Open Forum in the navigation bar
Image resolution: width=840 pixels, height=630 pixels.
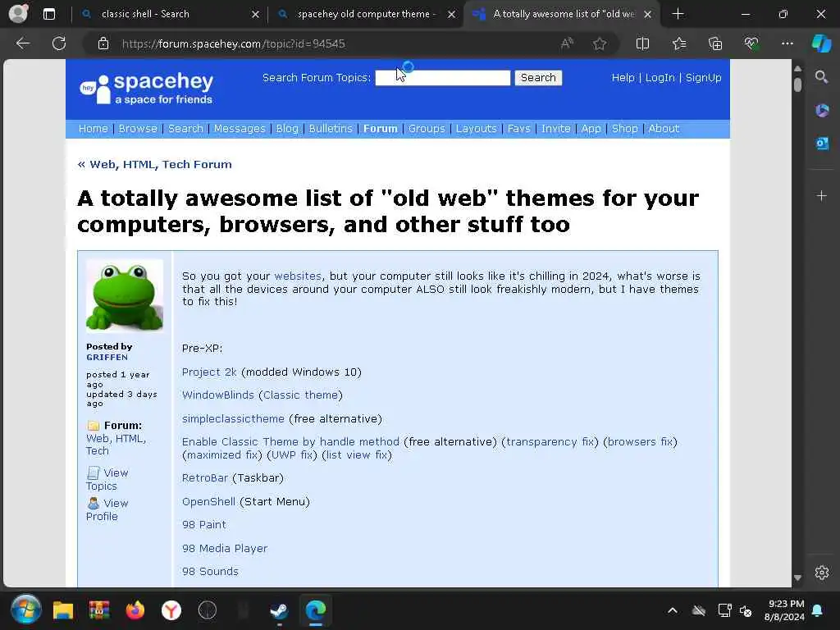coord(381,129)
